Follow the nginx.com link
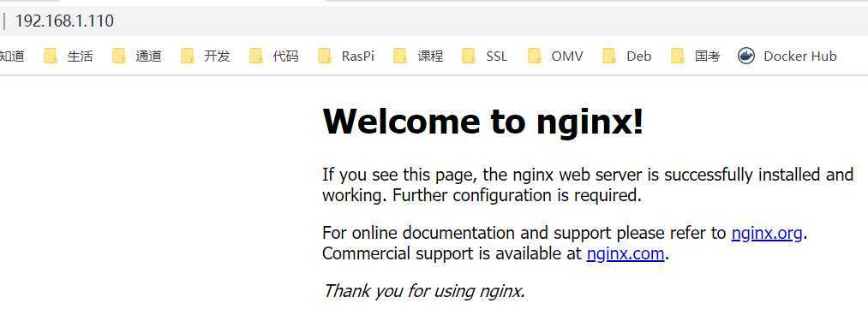Viewport: 868px width, 333px height. (x=625, y=254)
